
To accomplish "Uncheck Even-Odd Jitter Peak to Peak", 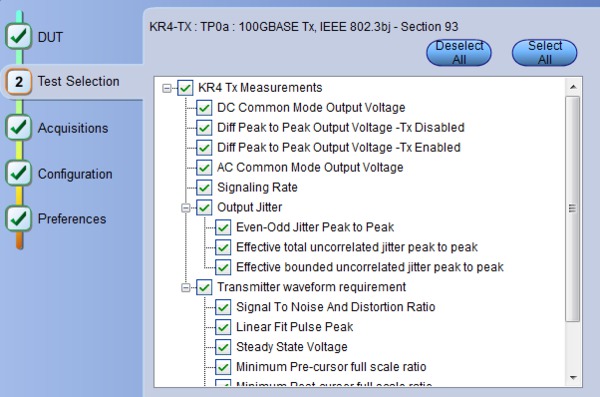I will pyautogui.click(x=223, y=227).
